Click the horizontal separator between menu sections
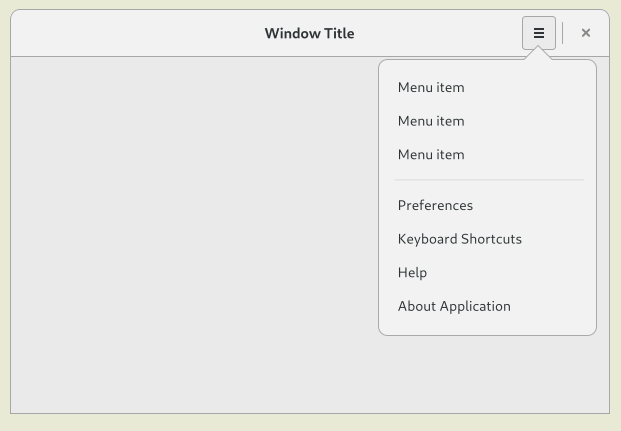This screenshot has width=621, height=431. (488, 180)
